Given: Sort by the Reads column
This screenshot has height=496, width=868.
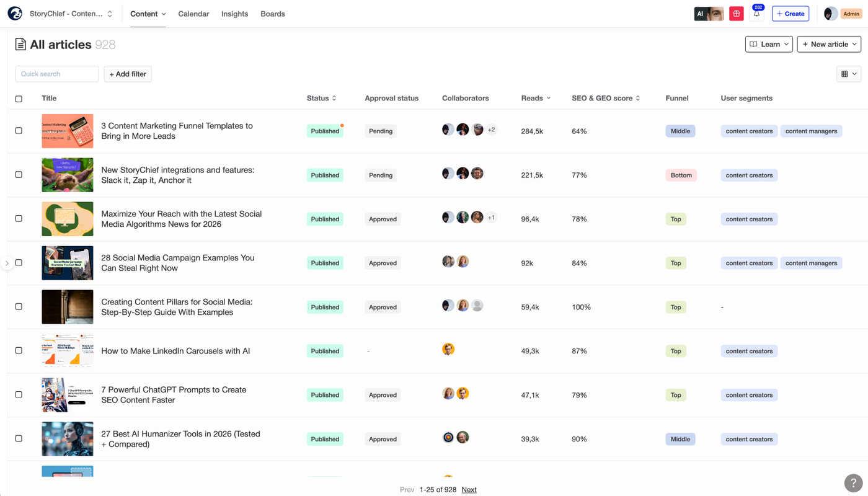Looking at the screenshot, I should point(536,98).
